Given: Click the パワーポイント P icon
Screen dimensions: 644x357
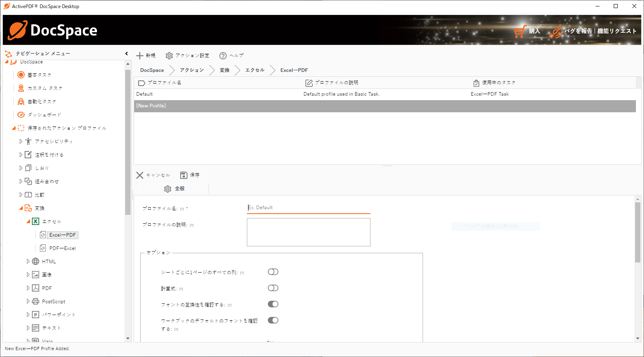Looking at the screenshot, I should click(x=36, y=315).
